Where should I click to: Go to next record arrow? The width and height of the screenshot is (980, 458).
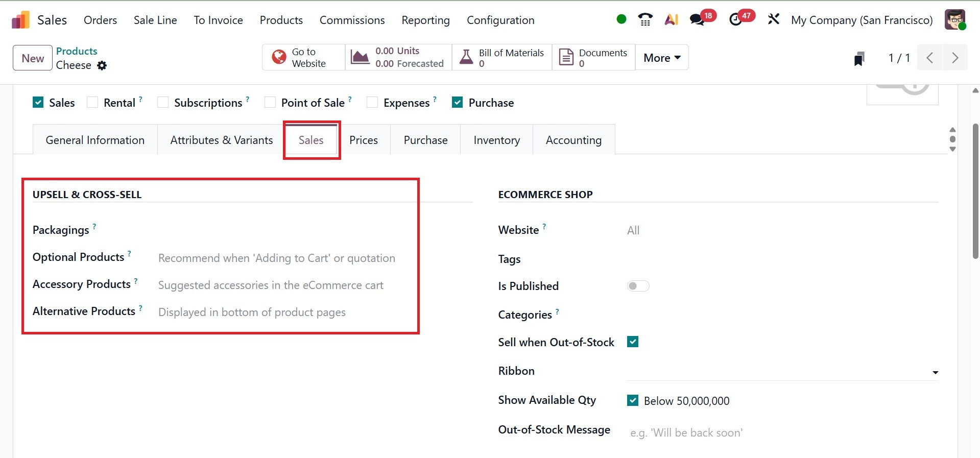point(954,58)
